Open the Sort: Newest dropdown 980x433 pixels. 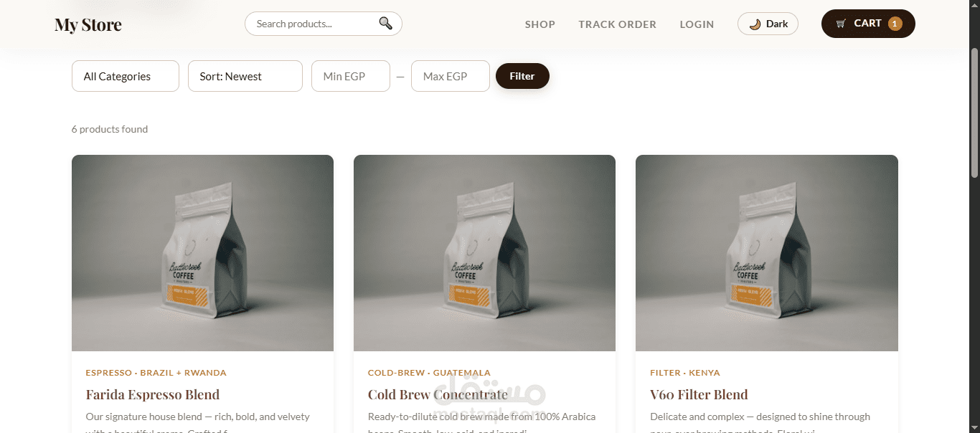[x=245, y=76]
